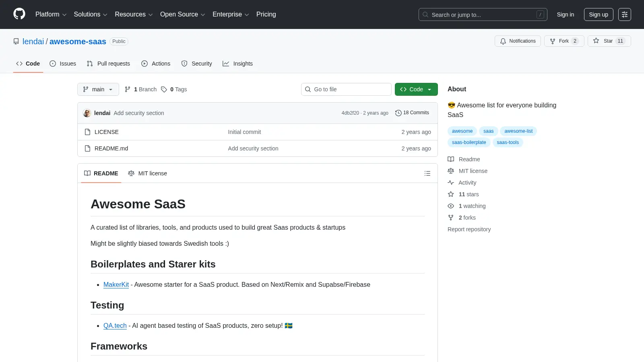Screen dimensions: 644x362
Task: Expand the Enterprise menu
Action: point(231,14)
